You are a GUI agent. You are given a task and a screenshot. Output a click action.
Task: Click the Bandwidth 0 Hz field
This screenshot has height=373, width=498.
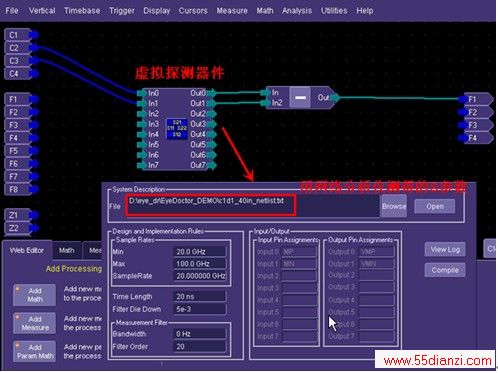point(199,334)
